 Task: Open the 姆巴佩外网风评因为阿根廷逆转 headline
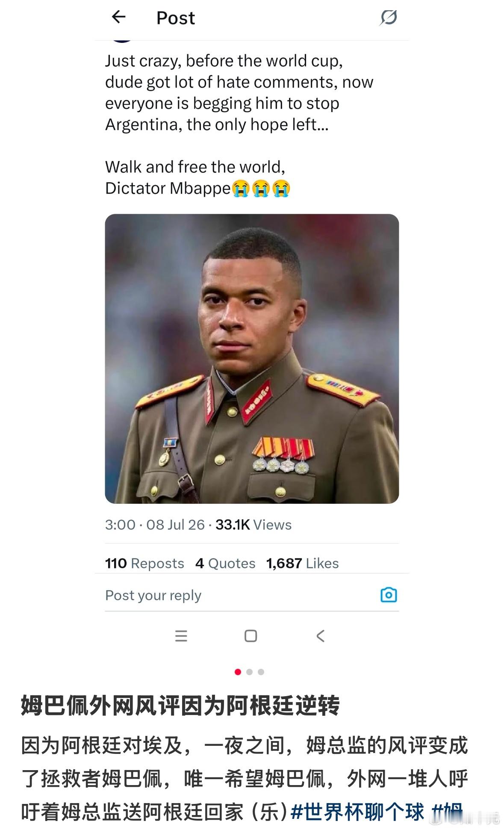coord(180,706)
